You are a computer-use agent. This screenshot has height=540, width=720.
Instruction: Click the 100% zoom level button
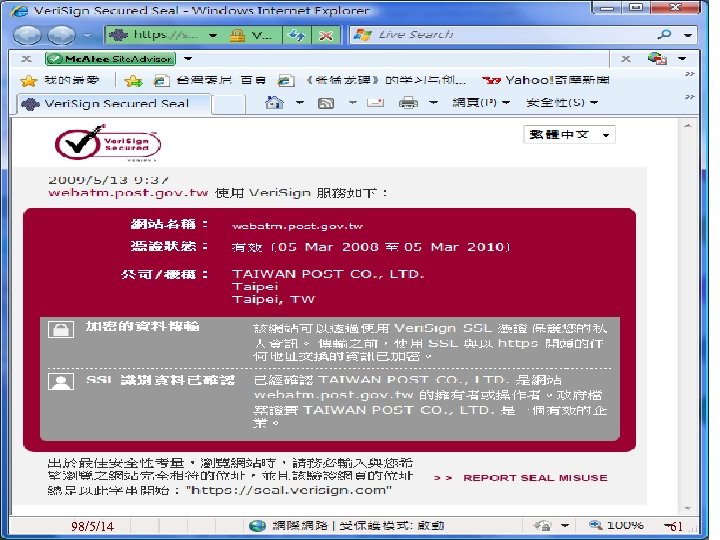pyautogui.click(x=615, y=525)
